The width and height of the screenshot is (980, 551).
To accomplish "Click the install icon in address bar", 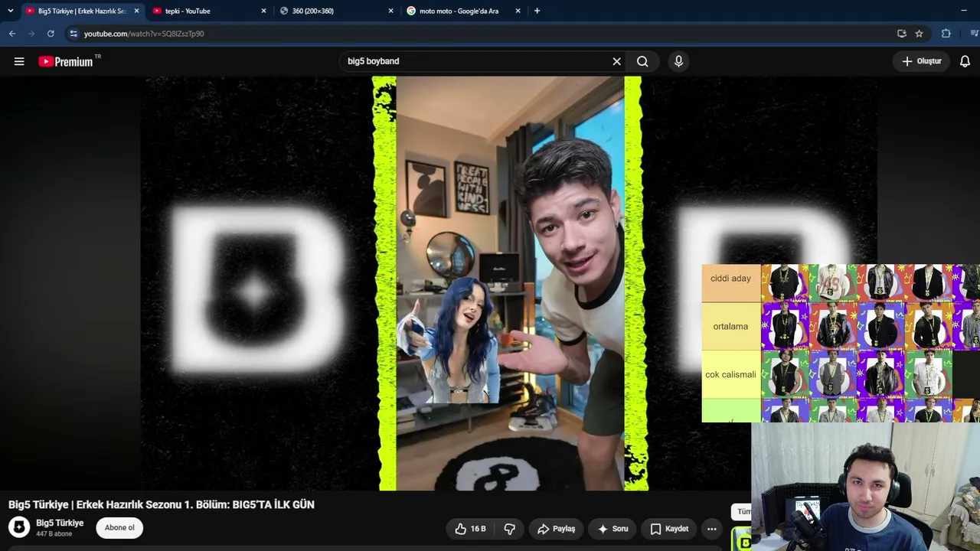I will 902,34.
